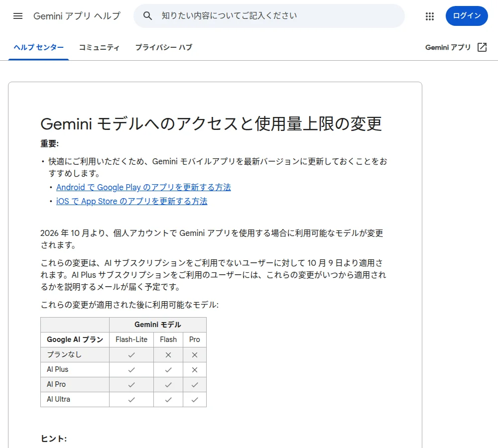Click the Flash-Lite checkmark in AI Ultra row
Screen dimensions: 498x448
coord(131,400)
